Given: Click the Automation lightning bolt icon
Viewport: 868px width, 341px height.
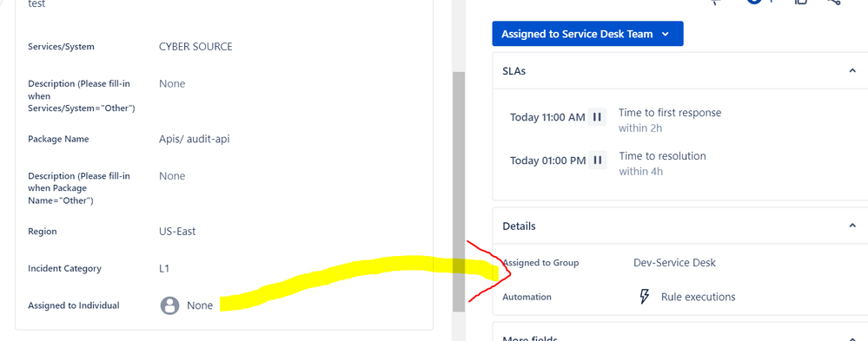Looking at the screenshot, I should [x=644, y=297].
